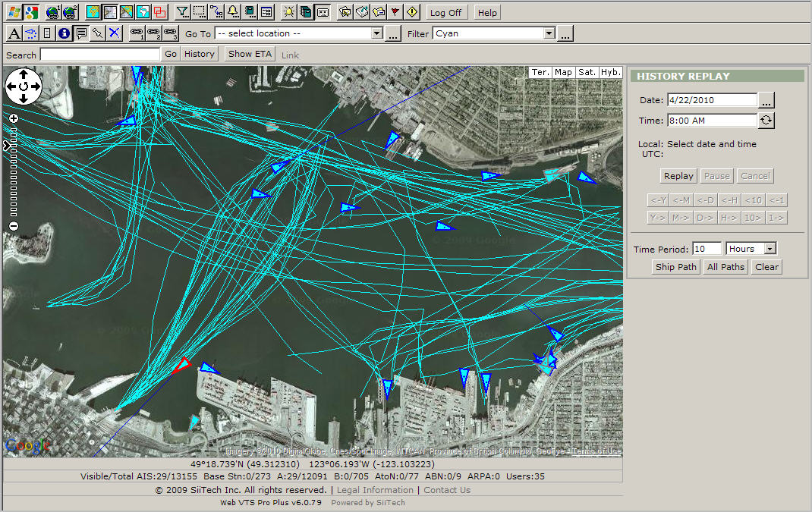Toggle the text label tool (A)

click(14, 33)
